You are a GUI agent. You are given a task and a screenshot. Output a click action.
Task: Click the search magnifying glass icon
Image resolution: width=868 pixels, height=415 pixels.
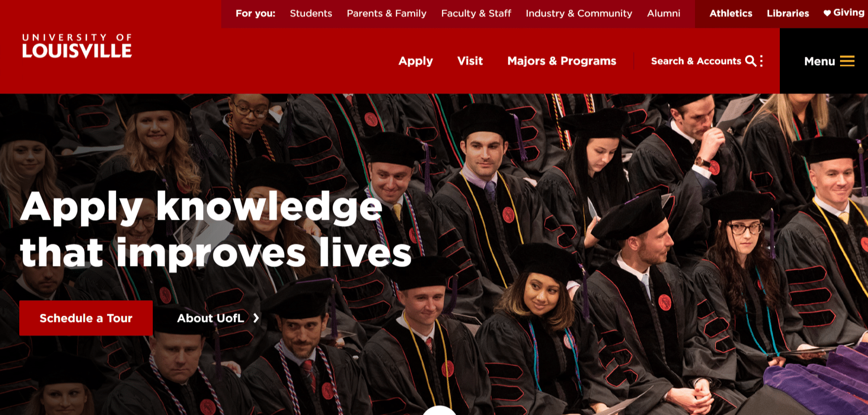(x=750, y=61)
